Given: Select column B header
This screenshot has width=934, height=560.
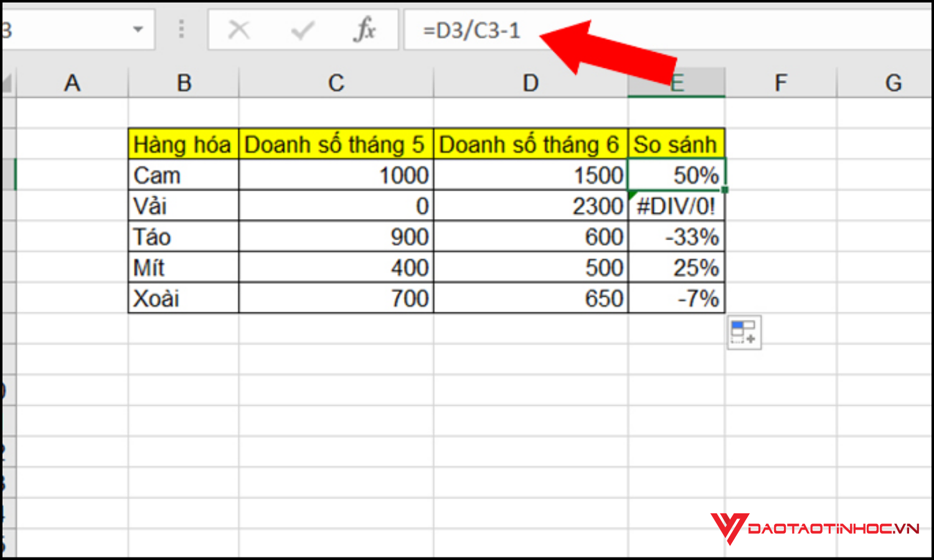Looking at the screenshot, I should click(x=184, y=82).
